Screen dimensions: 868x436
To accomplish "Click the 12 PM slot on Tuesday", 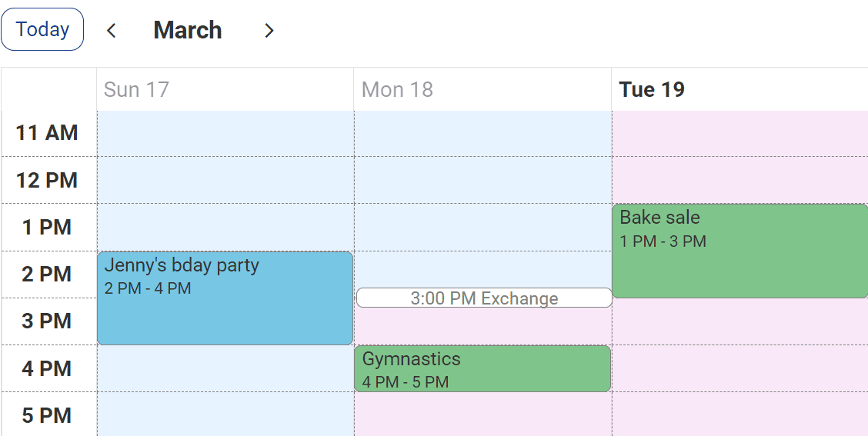I will coord(739,181).
